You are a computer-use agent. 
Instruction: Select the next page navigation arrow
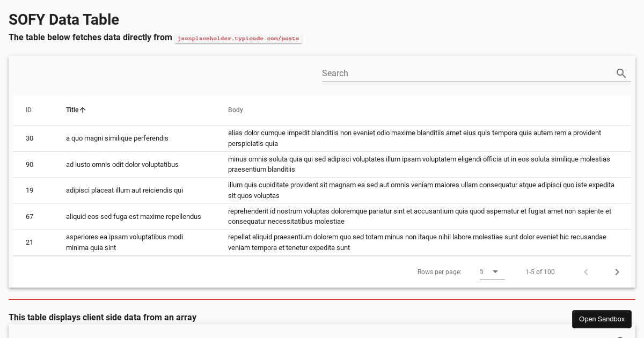pyautogui.click(x=617, y=272)
